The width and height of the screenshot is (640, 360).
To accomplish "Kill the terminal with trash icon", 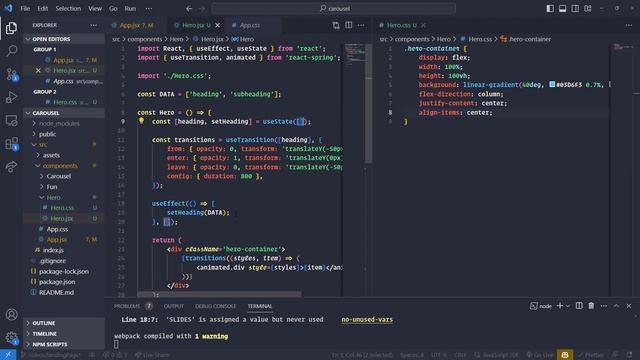I will (x=591, y=306).
